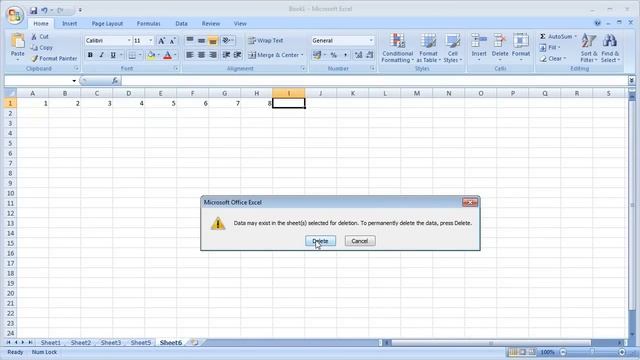Screen dimensions: 640x360
Task: Click the Delete cells icon in ribbon
Action: [500, 41]
